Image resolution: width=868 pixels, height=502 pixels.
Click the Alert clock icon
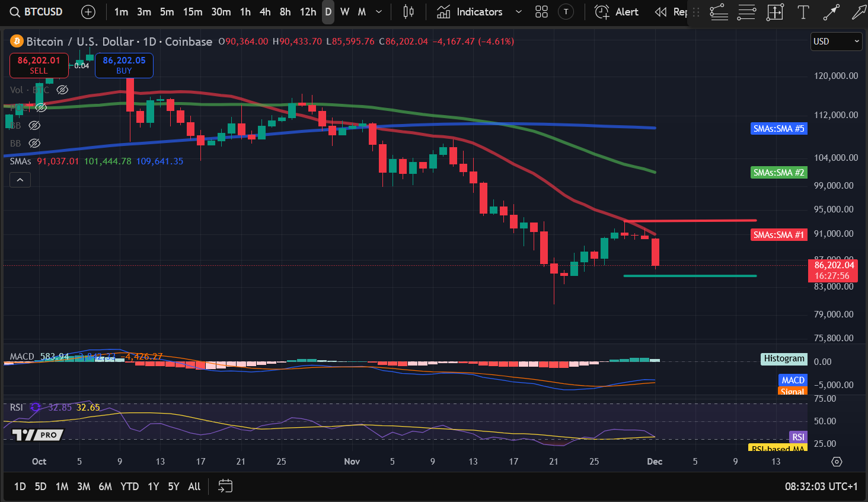[601, 12]
